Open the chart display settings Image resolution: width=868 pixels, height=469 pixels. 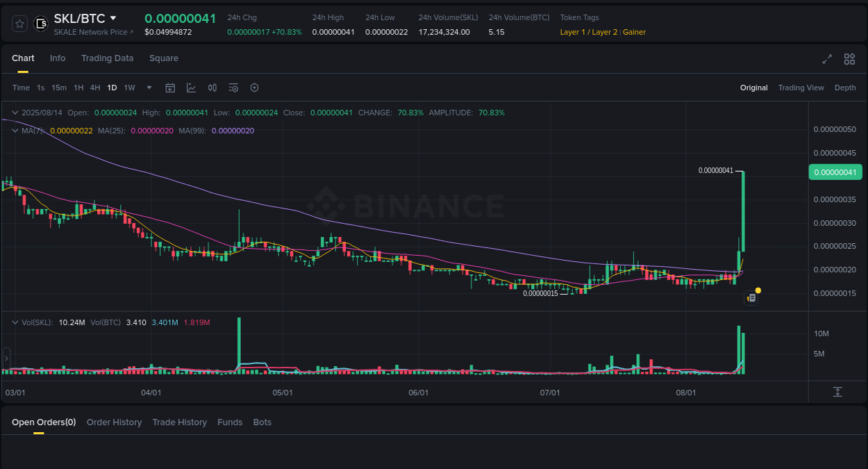[x=233, y=88]
